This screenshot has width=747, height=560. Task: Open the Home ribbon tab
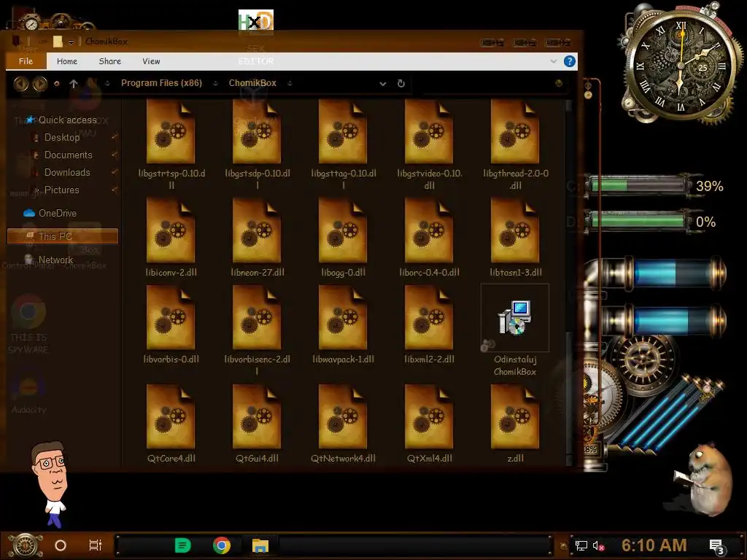pos(67,61)
